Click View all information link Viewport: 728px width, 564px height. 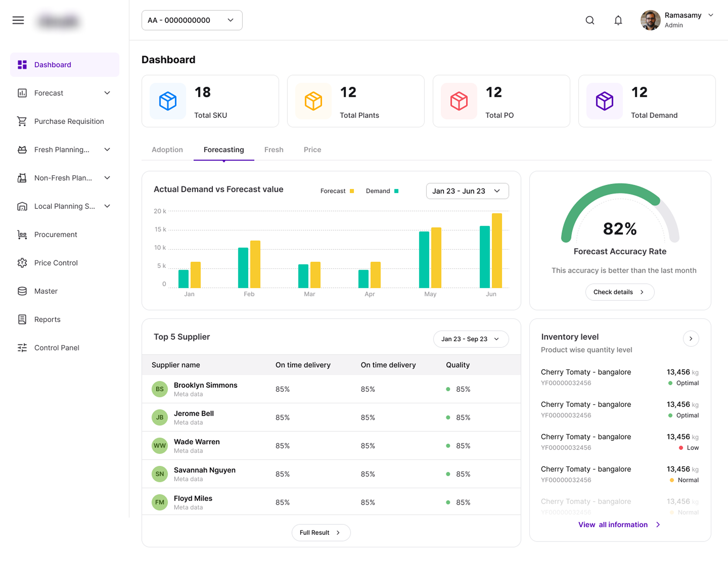[x=619, y=524]
